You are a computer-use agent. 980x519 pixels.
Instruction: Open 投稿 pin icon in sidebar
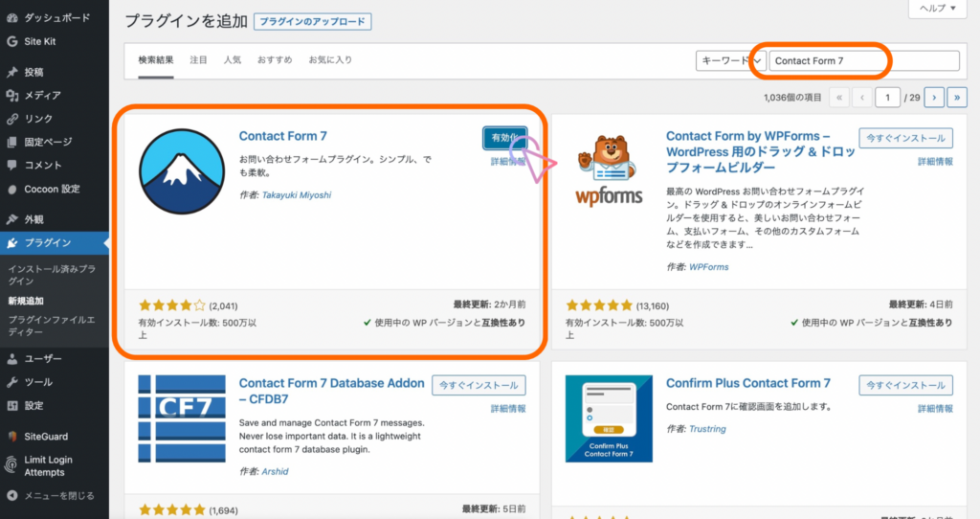coord(11,72)
